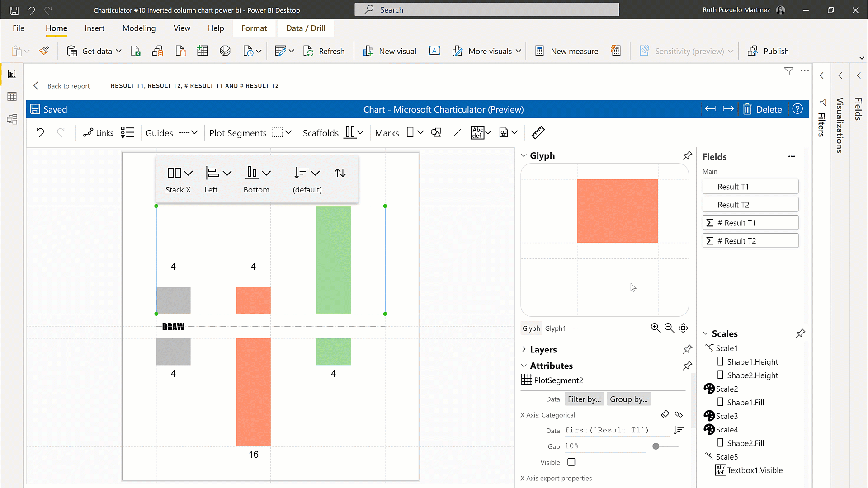Open the legend list icon next to Links
The width and height of the screenshot is (868, 488).
127,132
